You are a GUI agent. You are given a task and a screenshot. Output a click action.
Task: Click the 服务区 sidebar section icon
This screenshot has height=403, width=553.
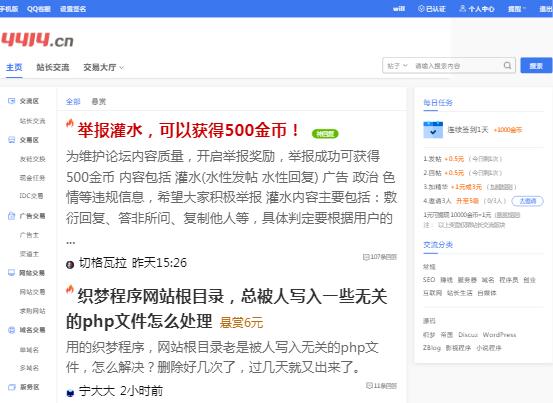point(11,387)
